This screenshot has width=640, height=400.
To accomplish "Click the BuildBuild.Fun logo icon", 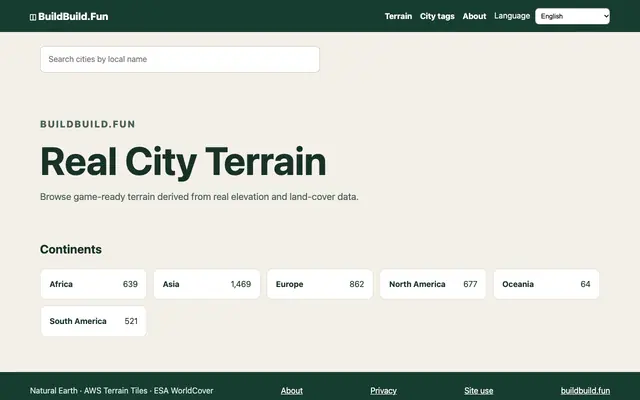I will pyautogui.click(x=33, y=17).
